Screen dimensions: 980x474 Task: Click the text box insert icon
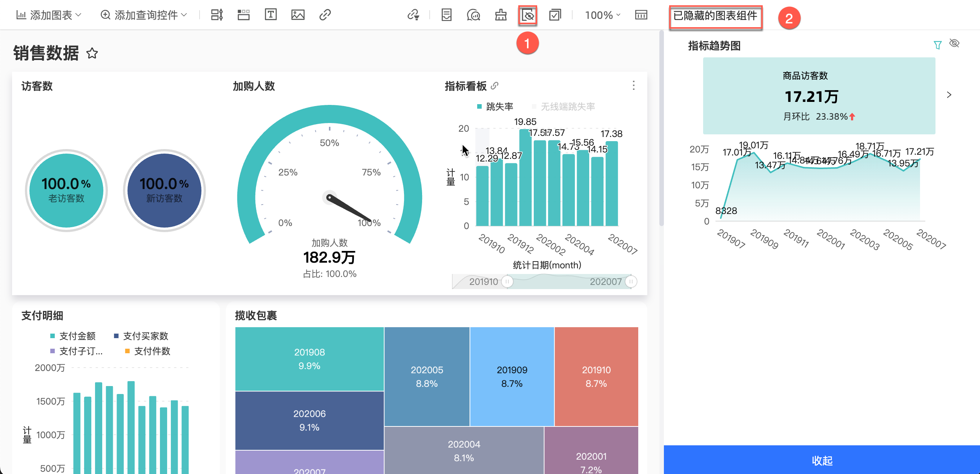pyautogui.click(x=270, y=15)
